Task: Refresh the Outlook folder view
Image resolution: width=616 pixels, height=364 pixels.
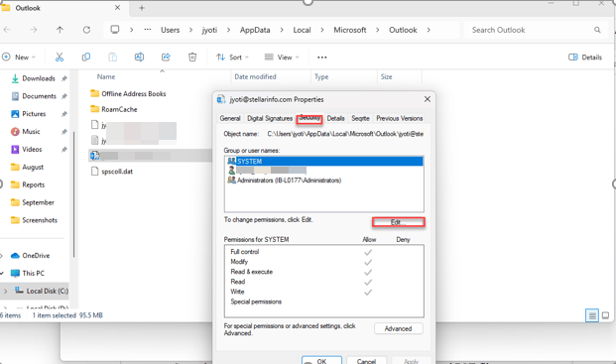Action: tap(86, 30)
